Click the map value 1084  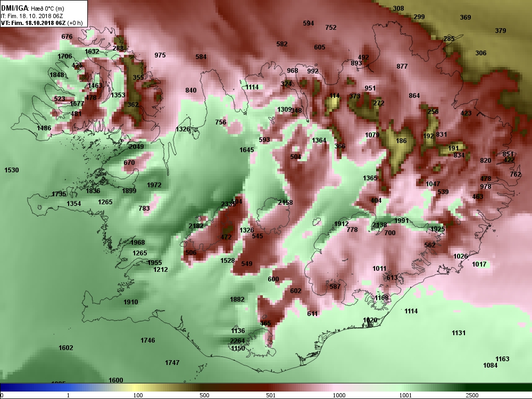pyautogui.click(x=491, y=365)
